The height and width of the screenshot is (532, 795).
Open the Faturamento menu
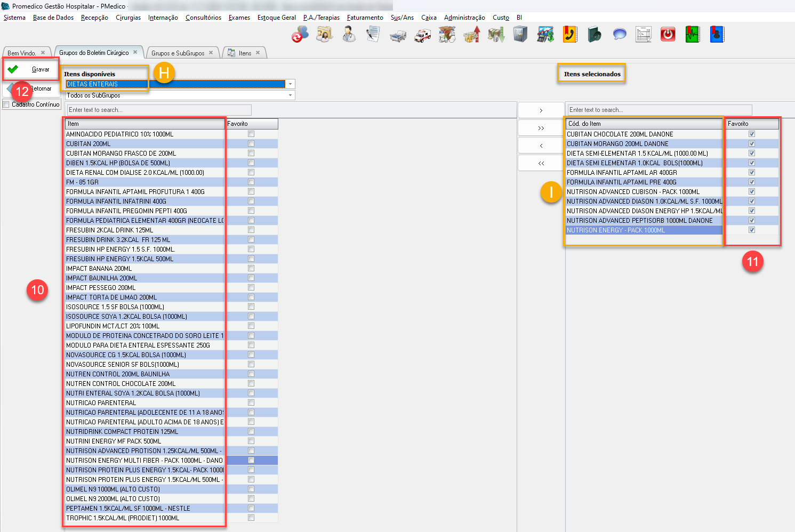click(x=365, y=18)
